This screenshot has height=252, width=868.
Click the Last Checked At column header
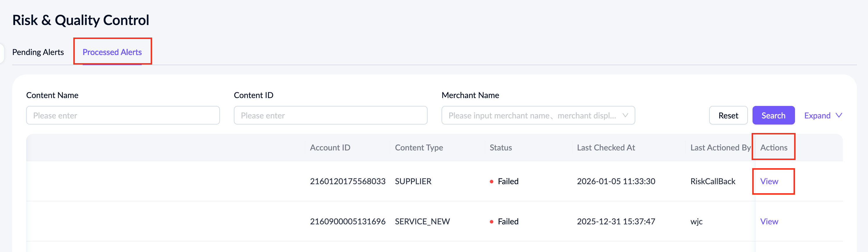606,148
